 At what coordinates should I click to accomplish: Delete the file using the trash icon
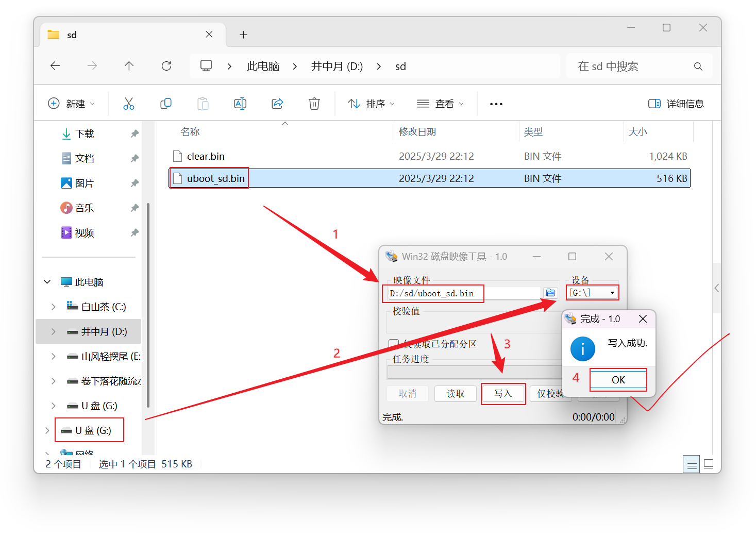tap(314, 103)
